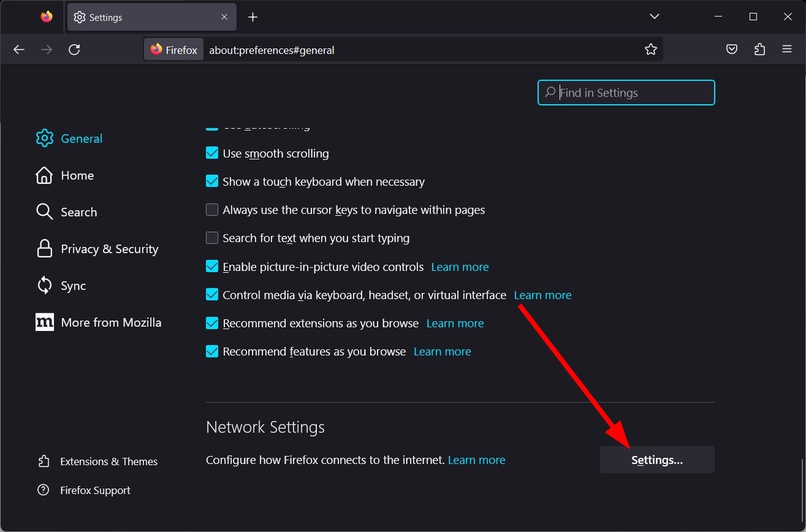This screenshot has height=532, width=806.
Task: Open Privacy & Security settings section
Action: [108, 249]
